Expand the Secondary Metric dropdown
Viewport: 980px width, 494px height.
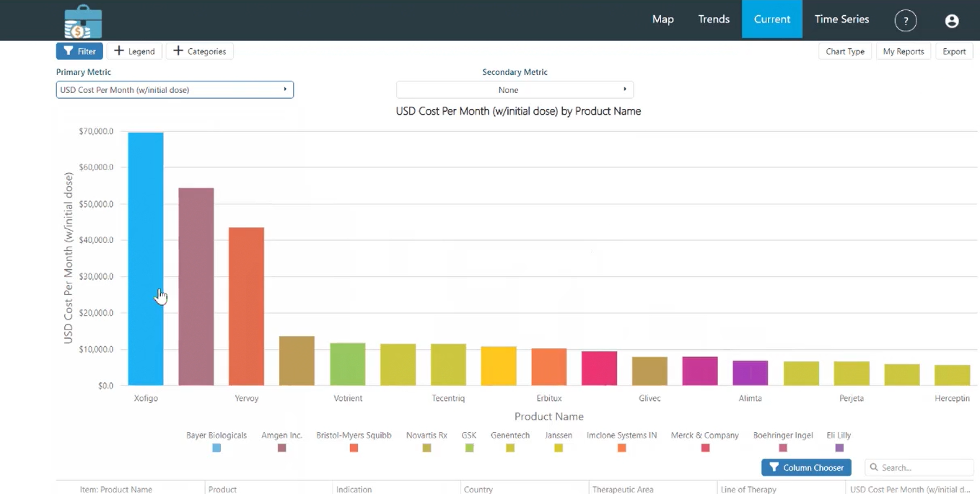tap(515, 89)
